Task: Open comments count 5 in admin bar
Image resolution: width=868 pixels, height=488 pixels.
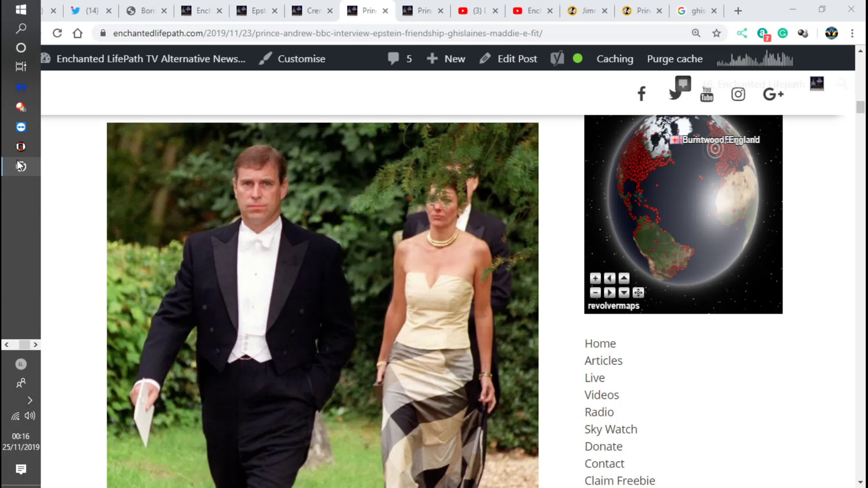Action: tap(400, 59)
